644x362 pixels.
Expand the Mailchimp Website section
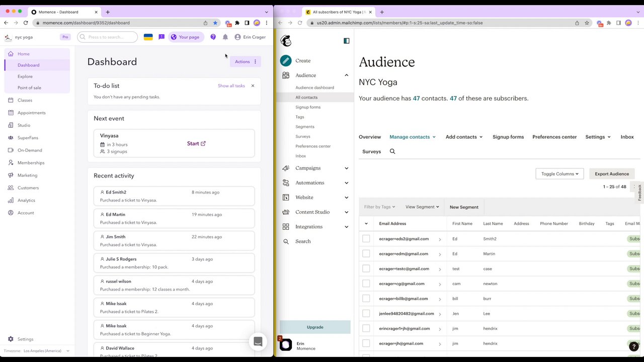coord(347,198)
